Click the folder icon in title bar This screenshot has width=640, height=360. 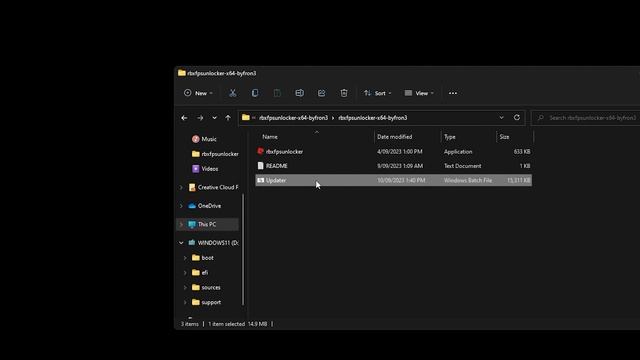point(182,73)
